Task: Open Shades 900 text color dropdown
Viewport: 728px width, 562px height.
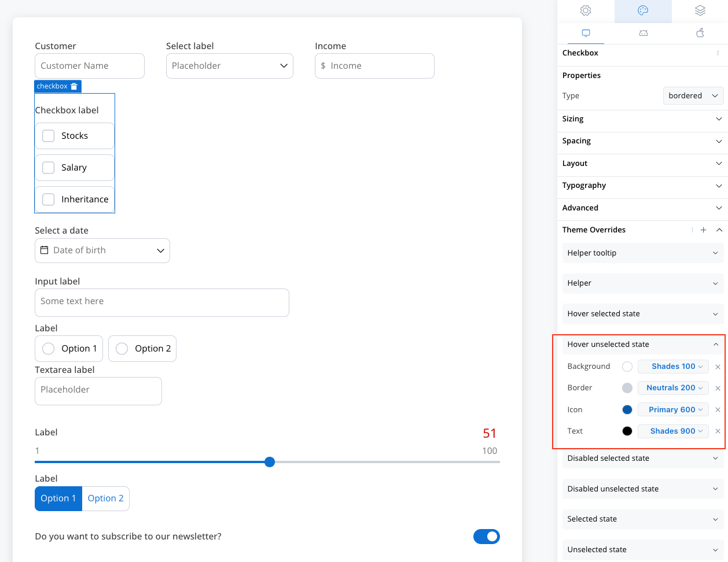Action: pyautogui.click(x=673, y=431)
